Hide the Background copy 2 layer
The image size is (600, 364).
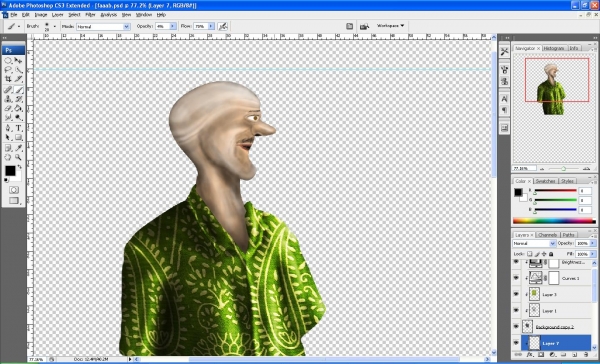[516, 326]
